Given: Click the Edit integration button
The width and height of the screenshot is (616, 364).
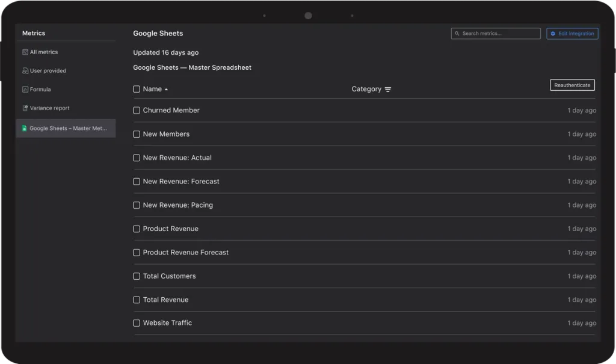Looking at the screenshot, I should [x=572, y=34].
